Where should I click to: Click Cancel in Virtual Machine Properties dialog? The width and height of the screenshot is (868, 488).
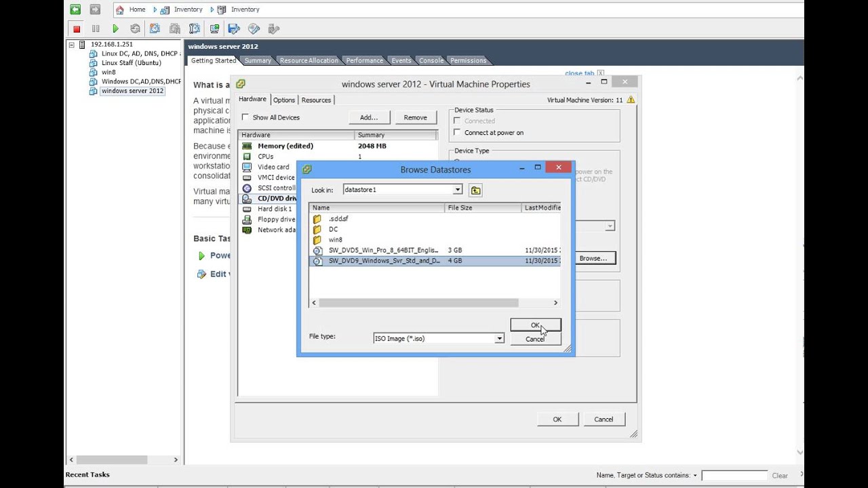point(604,420)
